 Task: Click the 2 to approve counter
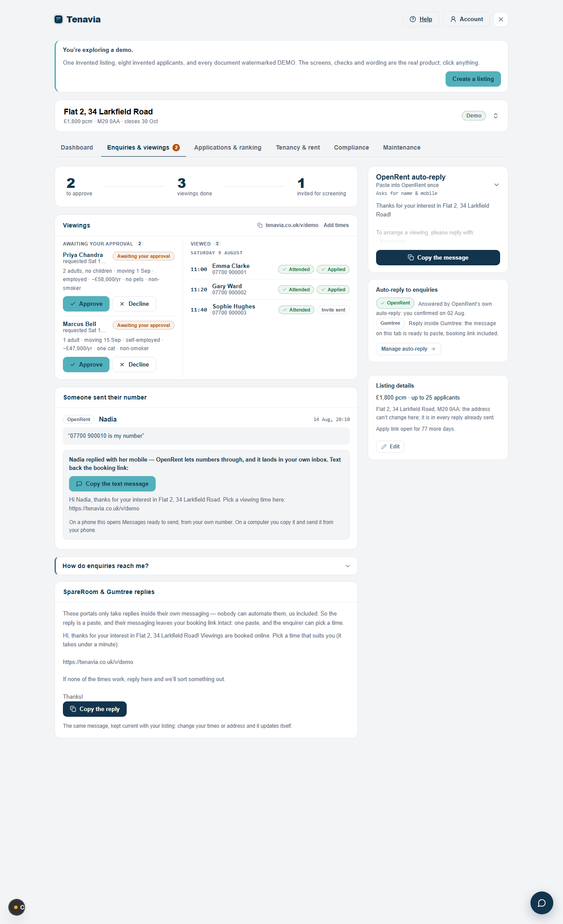tap(79, 187)
